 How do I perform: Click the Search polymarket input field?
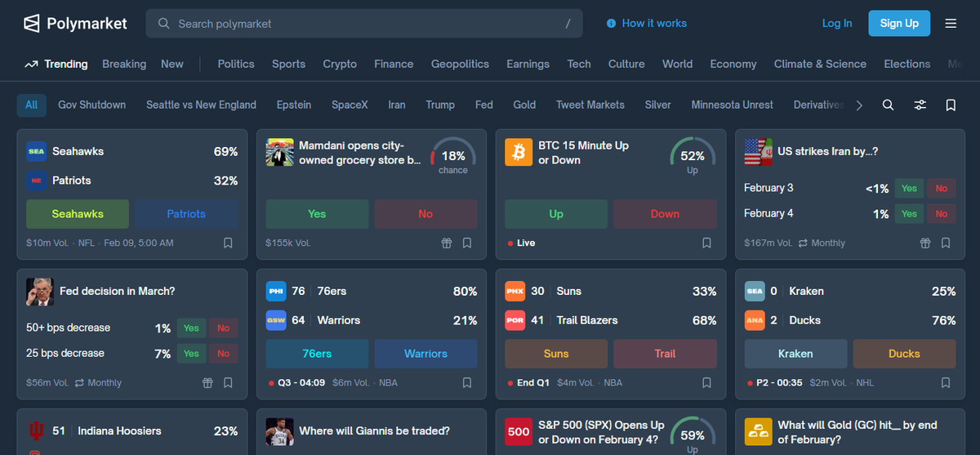(364, 24)
